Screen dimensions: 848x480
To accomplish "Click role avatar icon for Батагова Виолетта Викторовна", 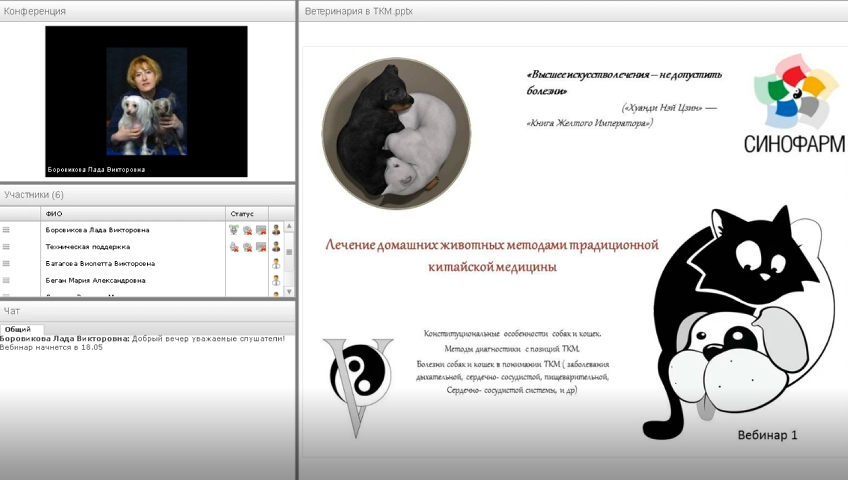I will (276, 264).
